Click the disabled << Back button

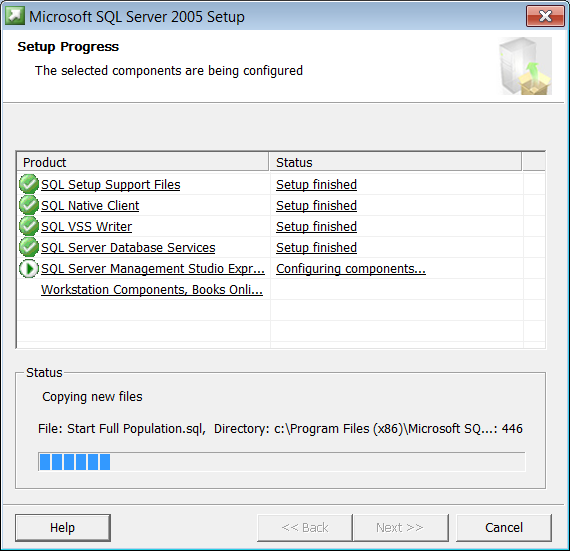point(305,527)
